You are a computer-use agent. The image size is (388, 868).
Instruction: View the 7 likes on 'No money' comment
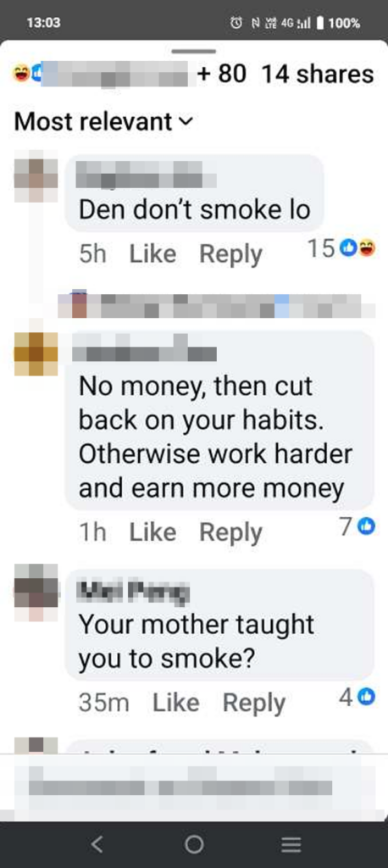(357, 527)
